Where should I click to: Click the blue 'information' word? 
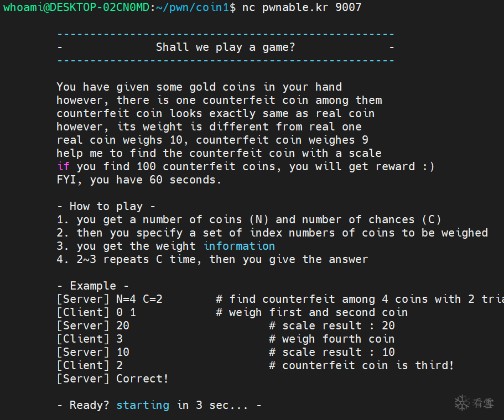239,246
